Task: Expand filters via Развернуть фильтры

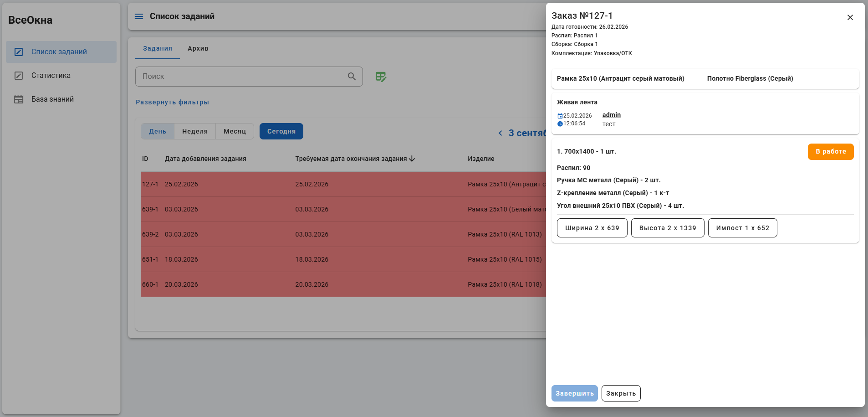Action: 172,102
